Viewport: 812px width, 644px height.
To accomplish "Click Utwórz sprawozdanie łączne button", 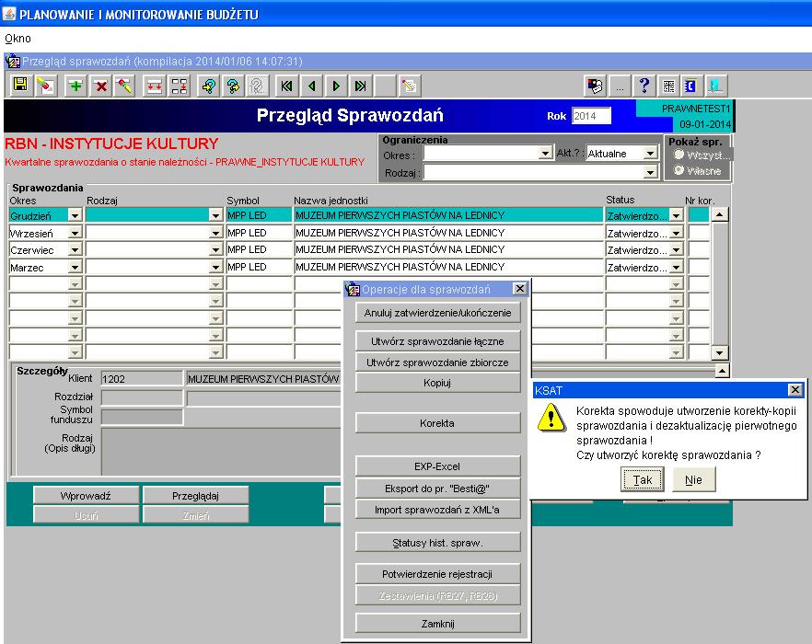I will pos(437,341).
